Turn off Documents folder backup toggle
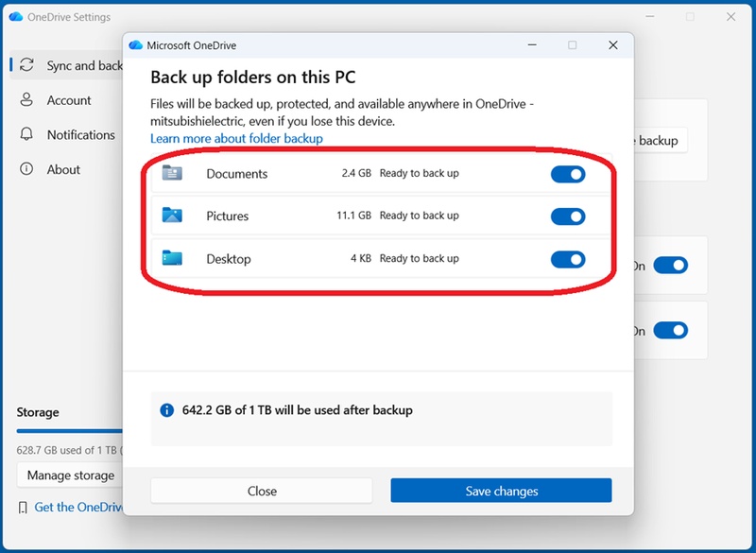Screen dimensions: 756x553 [568, 174]
